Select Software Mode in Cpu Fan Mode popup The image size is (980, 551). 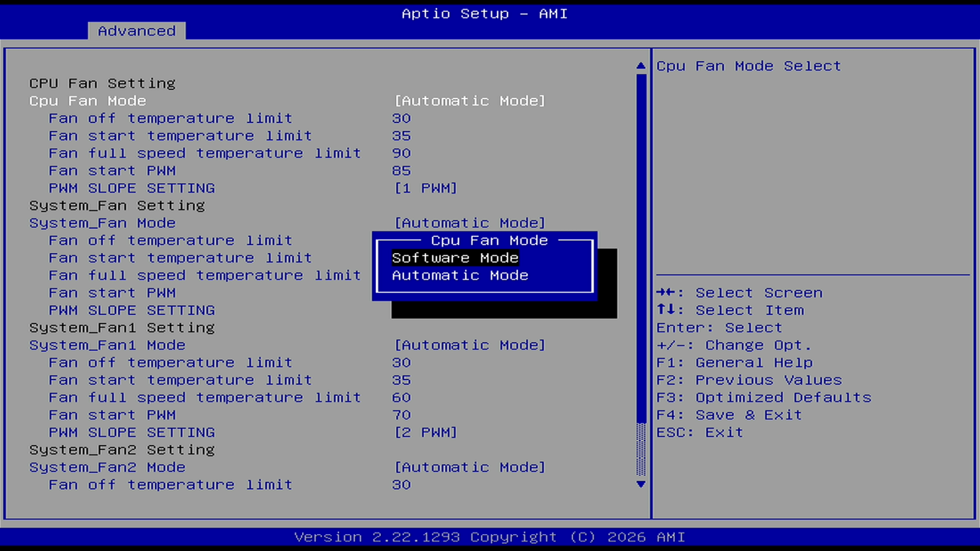tap(455, 258)
